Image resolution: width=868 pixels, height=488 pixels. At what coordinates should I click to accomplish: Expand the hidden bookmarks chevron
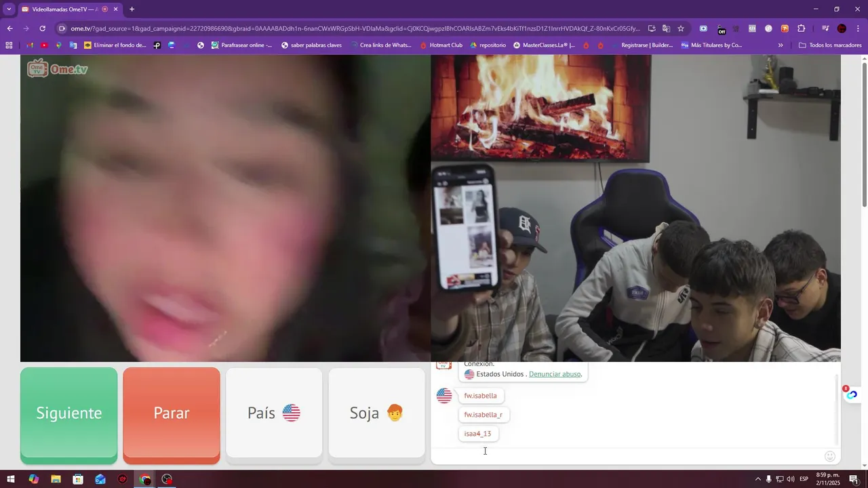pyautogui.click(x=781, y=45)
